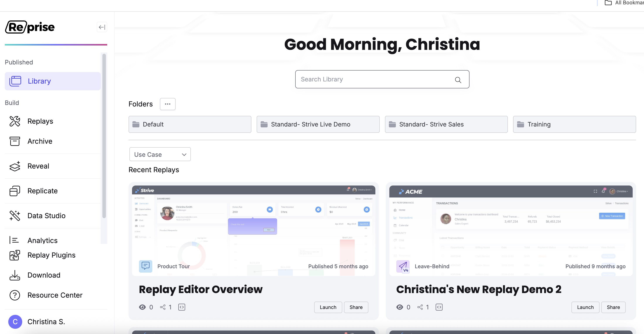Image resolution: width=644 pixels, height=334 pixels.
Task: Click the search magnifier icon
Action: tap(458, 80)
